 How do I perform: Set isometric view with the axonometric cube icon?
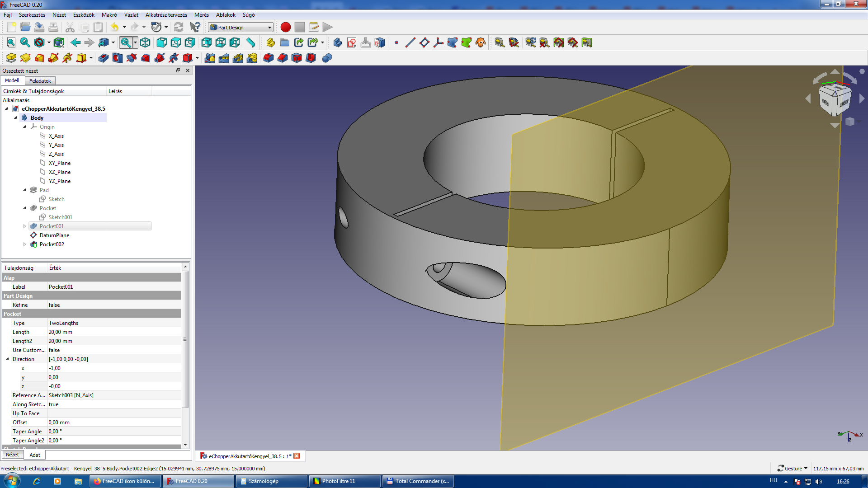[145, 42]
